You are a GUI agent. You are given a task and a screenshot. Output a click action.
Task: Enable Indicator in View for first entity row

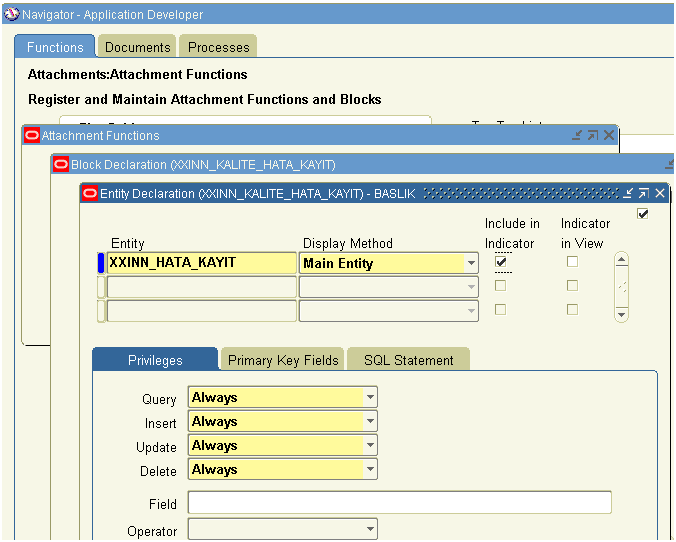point(572,262)
